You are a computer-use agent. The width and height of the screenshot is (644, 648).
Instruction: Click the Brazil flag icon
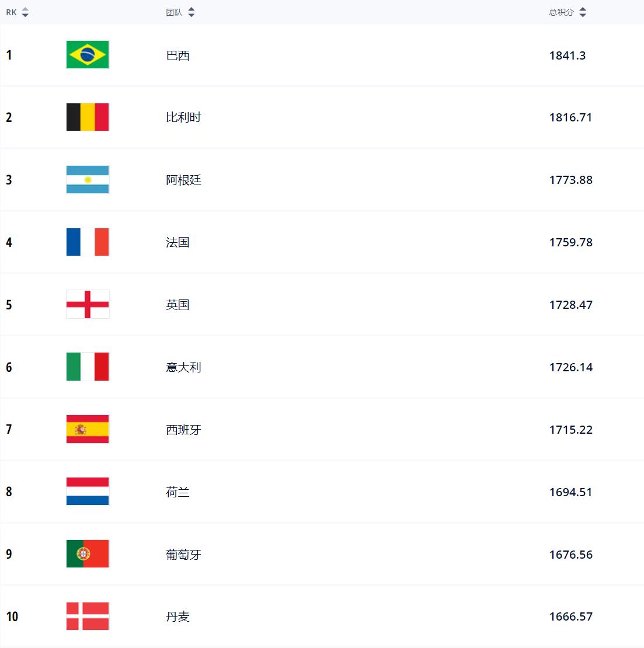point(88,55)
